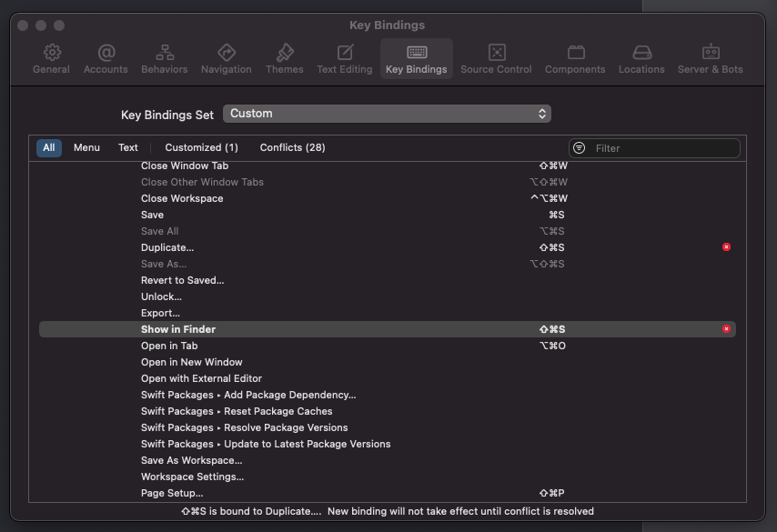Viewport: 777px width, 532px height.
Task: Select the Duplicate... command row
Action: click(x=388, y=247)
